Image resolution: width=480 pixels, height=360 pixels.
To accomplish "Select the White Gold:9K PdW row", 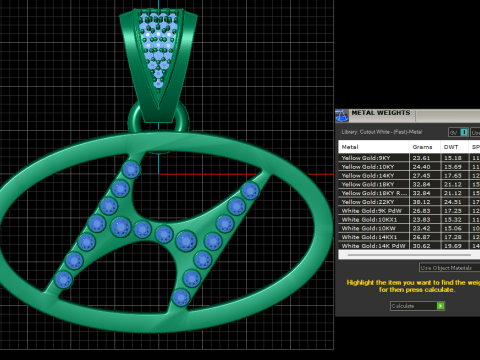I will [x=409, y=211].
